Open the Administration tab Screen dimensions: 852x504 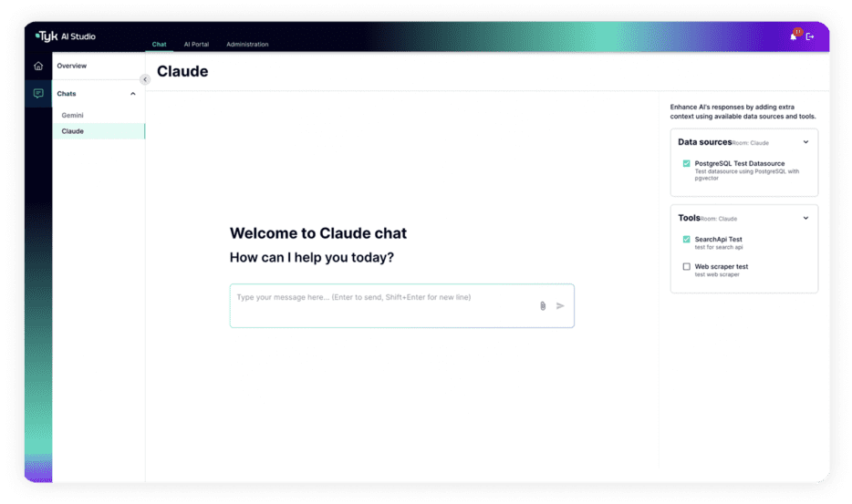pos(247,45)
